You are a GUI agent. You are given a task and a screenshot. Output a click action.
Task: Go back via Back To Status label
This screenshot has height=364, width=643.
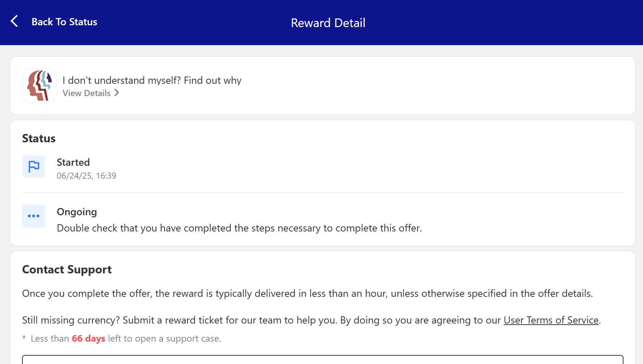click(64, 22)
